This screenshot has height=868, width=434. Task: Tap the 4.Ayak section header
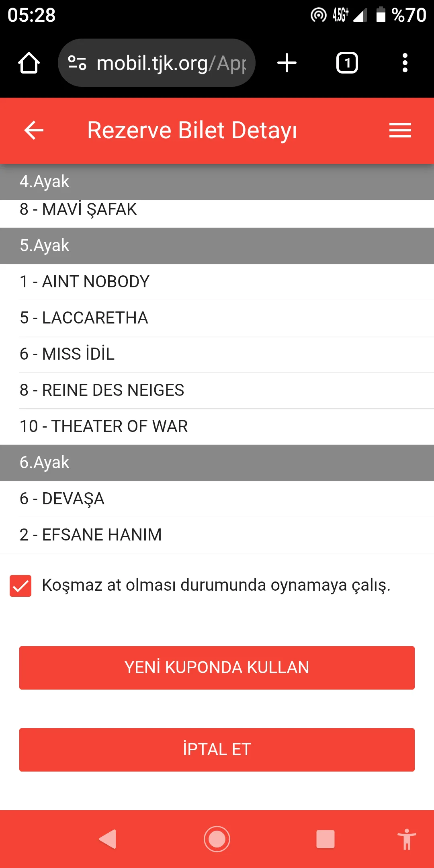(x=217, y=182)
